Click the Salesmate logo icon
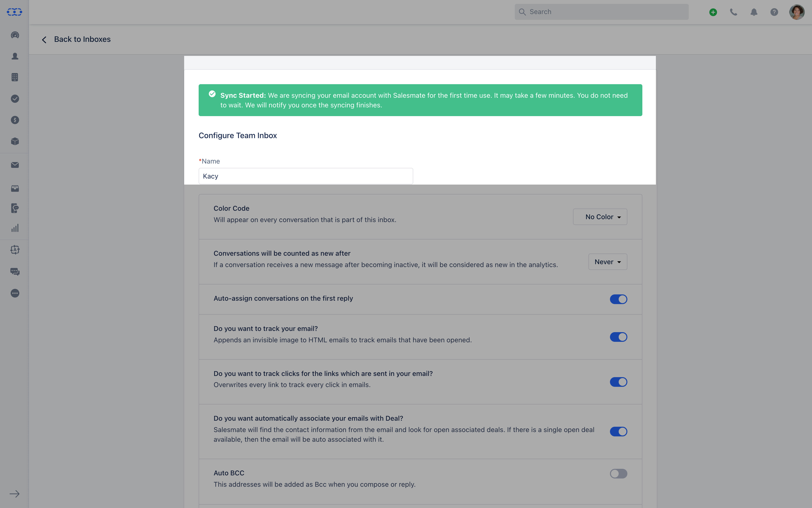Viewport: 812px width, 508px height. (14, 12)
